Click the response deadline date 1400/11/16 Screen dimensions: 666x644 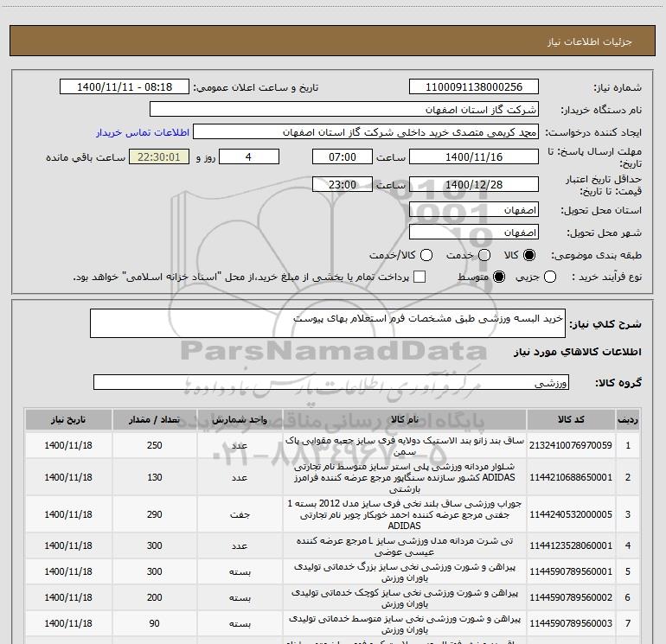click(474, 156)
